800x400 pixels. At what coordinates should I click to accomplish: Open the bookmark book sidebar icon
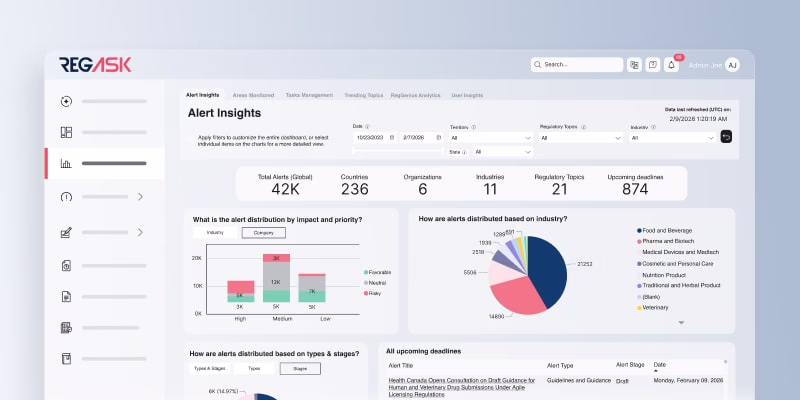[66, 359]
